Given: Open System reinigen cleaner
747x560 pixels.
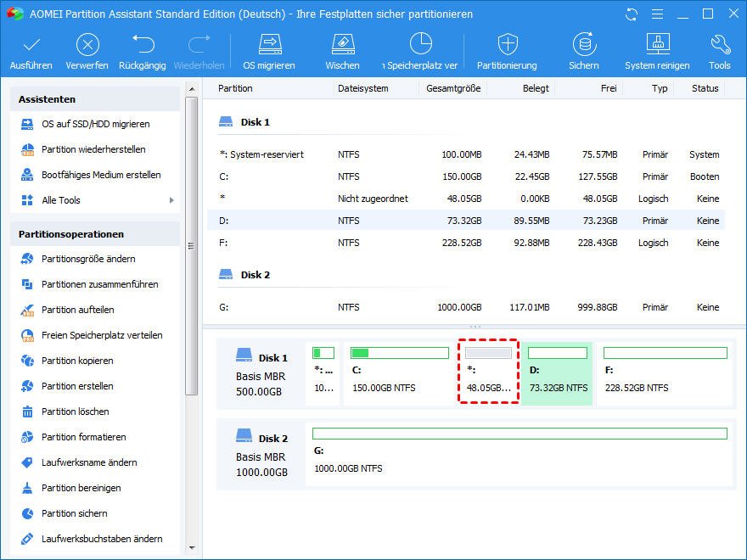Looking at the screenshot, I should click(658, 45).
